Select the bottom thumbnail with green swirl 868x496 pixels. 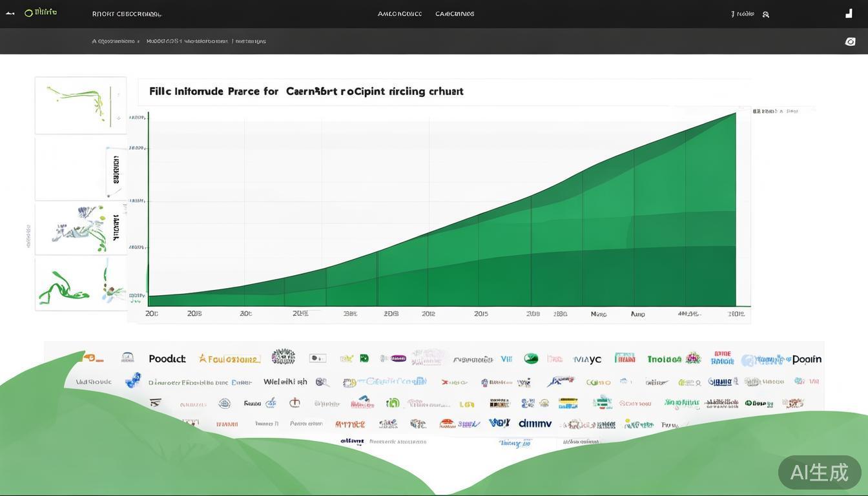[x=80, y=284]
